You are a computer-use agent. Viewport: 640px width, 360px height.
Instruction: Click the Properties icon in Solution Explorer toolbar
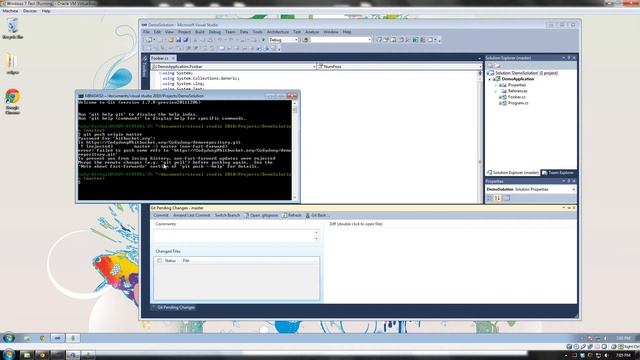[491, 66]
